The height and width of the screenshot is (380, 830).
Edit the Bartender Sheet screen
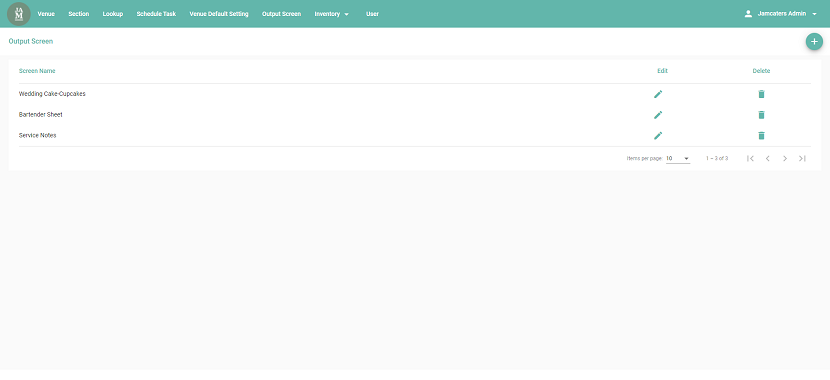point(658,115)
